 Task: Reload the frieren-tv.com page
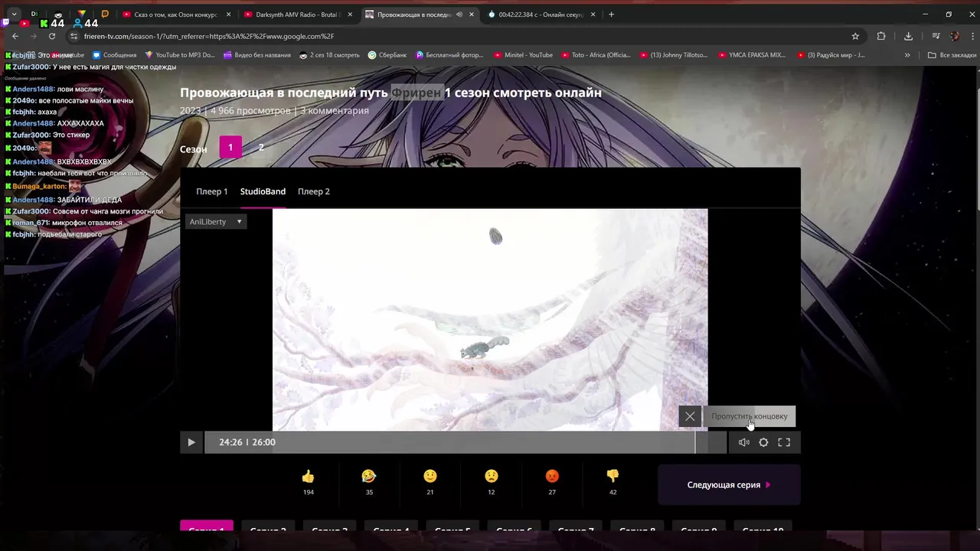[52, 36]
